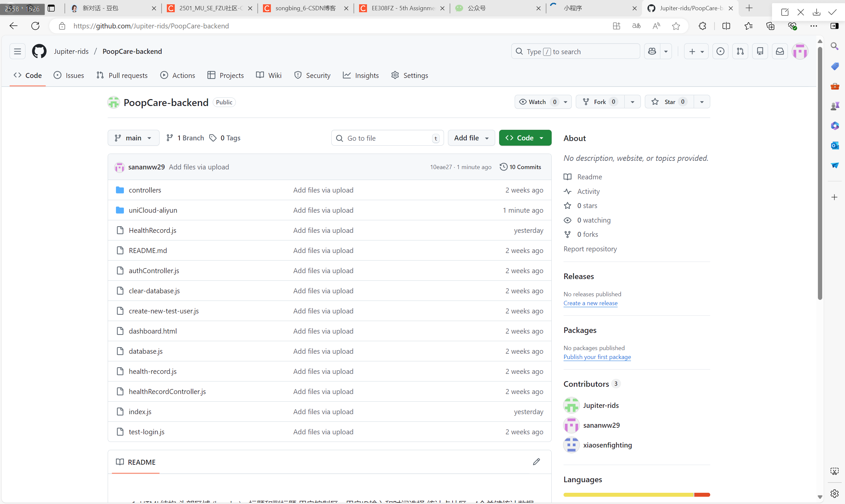The width and height of the screenshot is (845, 504).
Task: Open the 10 Commits history link
Action: (520, 167)
